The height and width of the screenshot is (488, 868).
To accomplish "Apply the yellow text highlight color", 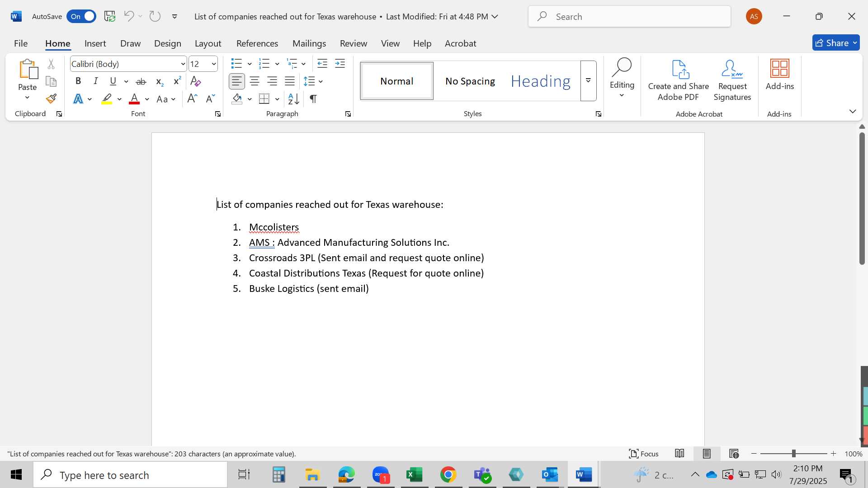I will pyautogui.click(x=107, y=99).
